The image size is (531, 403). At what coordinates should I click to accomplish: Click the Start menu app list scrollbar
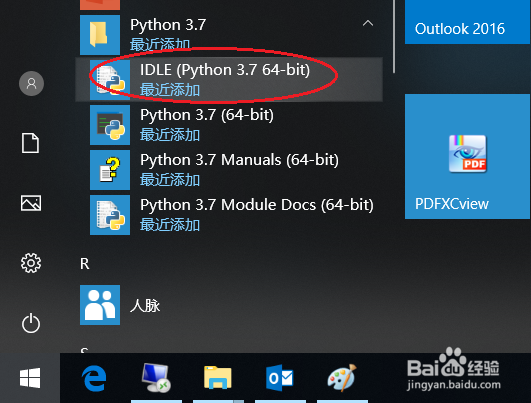pos(394,37)
